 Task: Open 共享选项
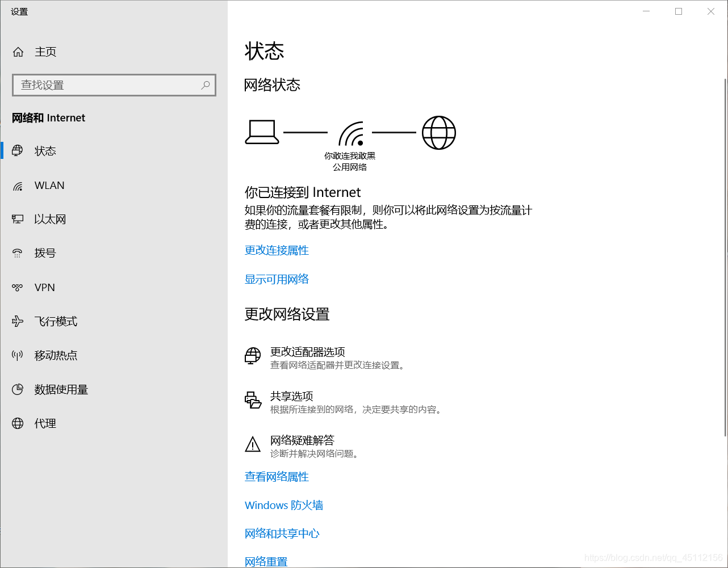click(x=344, y=402)
